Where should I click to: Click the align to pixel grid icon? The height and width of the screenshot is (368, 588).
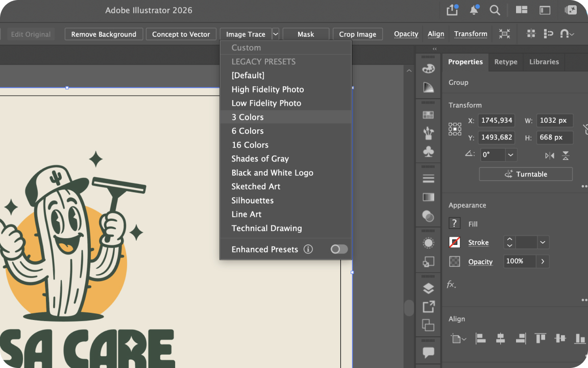[531, 34]
